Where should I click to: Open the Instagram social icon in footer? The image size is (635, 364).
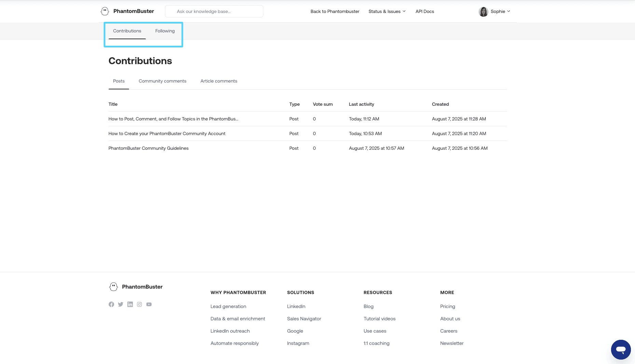point(139,304)
